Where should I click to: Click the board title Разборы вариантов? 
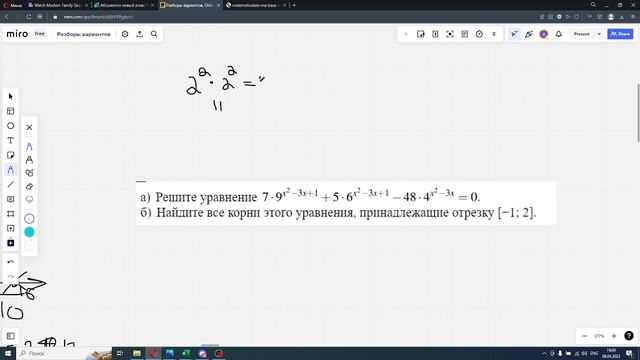coord(84,34)
